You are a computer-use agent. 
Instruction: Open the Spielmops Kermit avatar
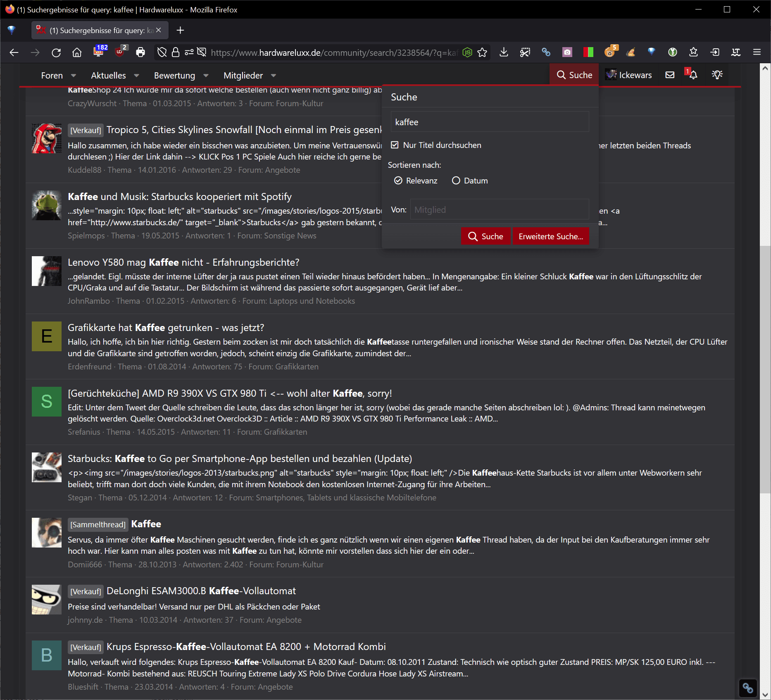pyautogui.click(x=47, y=205)
